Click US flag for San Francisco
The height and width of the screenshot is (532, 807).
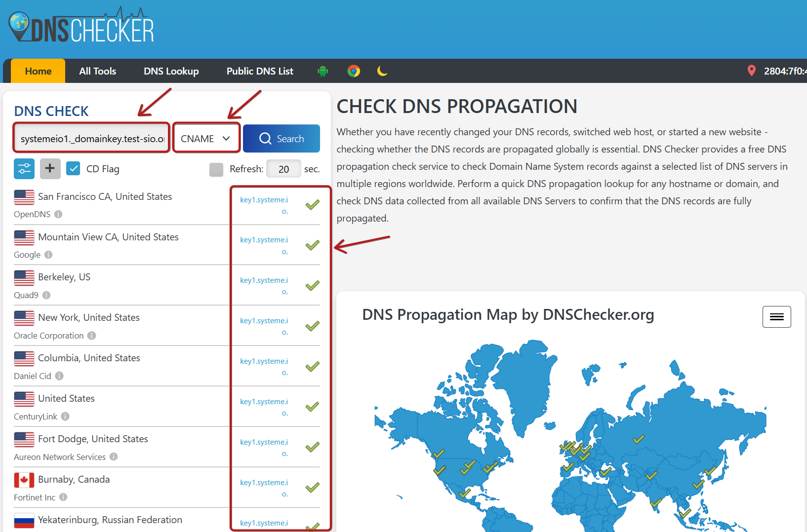[x=24, y=197]
